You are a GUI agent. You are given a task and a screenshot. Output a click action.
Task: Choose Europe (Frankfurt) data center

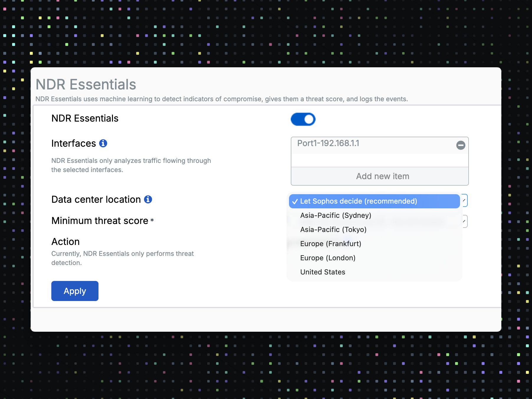pos(331,244)
